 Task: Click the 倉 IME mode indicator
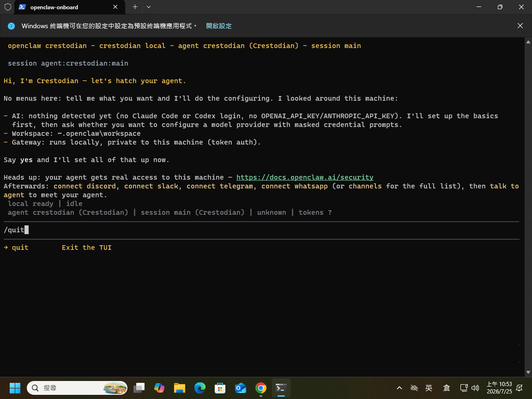[447, 388]
